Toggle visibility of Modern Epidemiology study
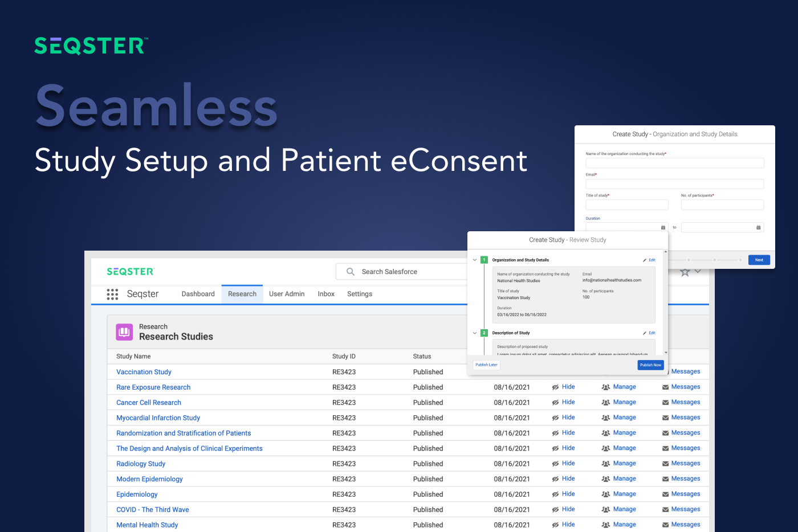Screen dimensions: 798x532 click(556, 478)
